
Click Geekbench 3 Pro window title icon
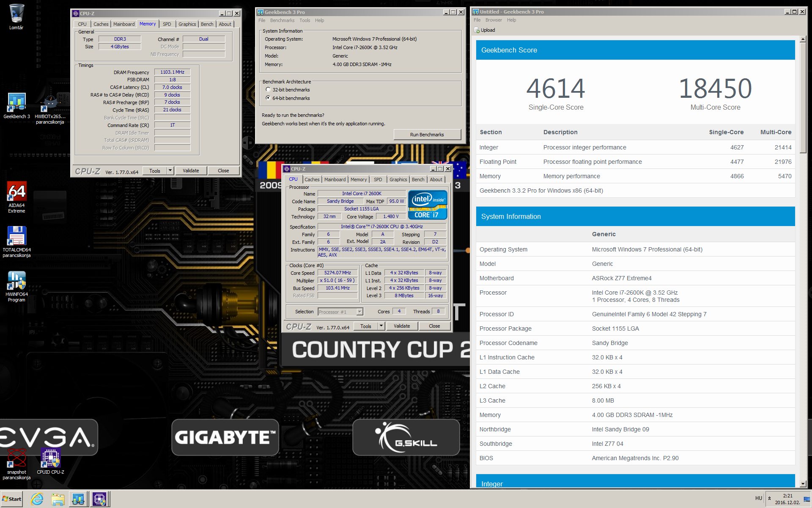click(261, 12)
